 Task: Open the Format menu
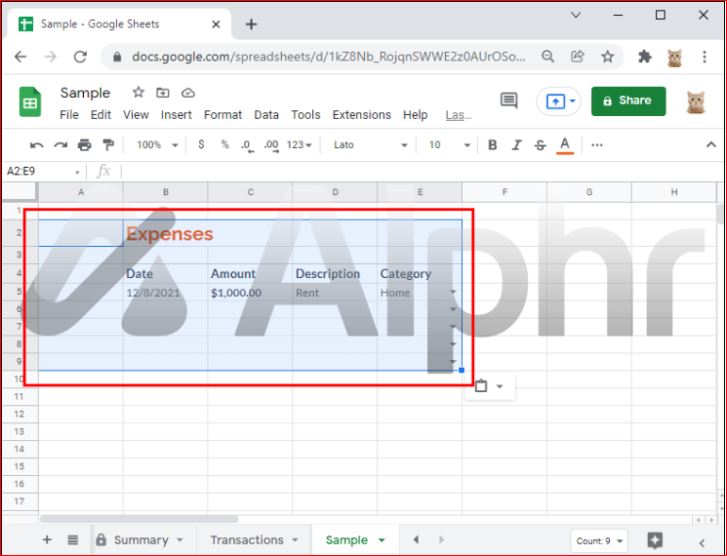223,115
